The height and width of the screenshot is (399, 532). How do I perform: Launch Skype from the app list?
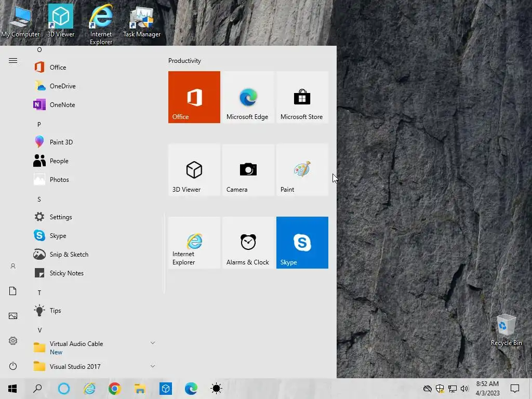[95, 235]
